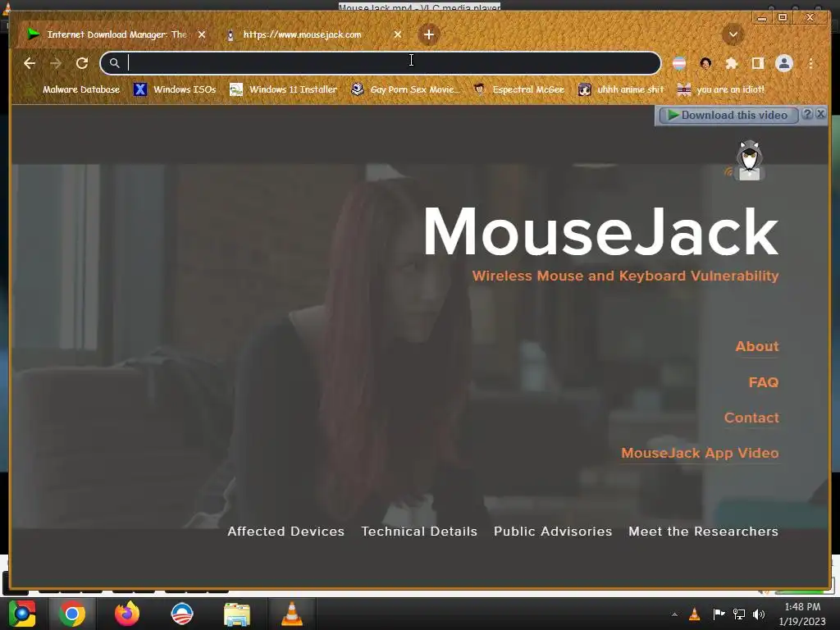
Task: Go to Technical Details section
Action: tap(419, 532)
